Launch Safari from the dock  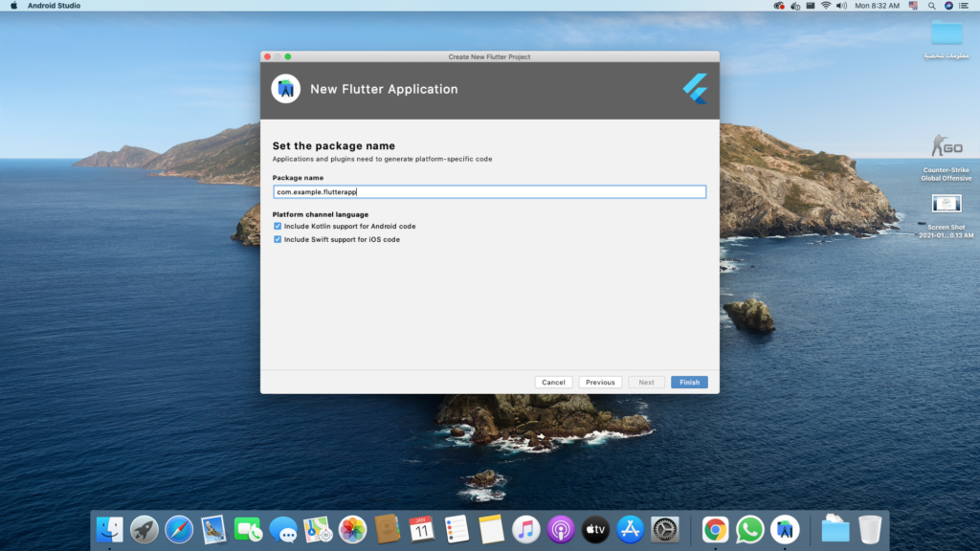[x=179, y=530]
